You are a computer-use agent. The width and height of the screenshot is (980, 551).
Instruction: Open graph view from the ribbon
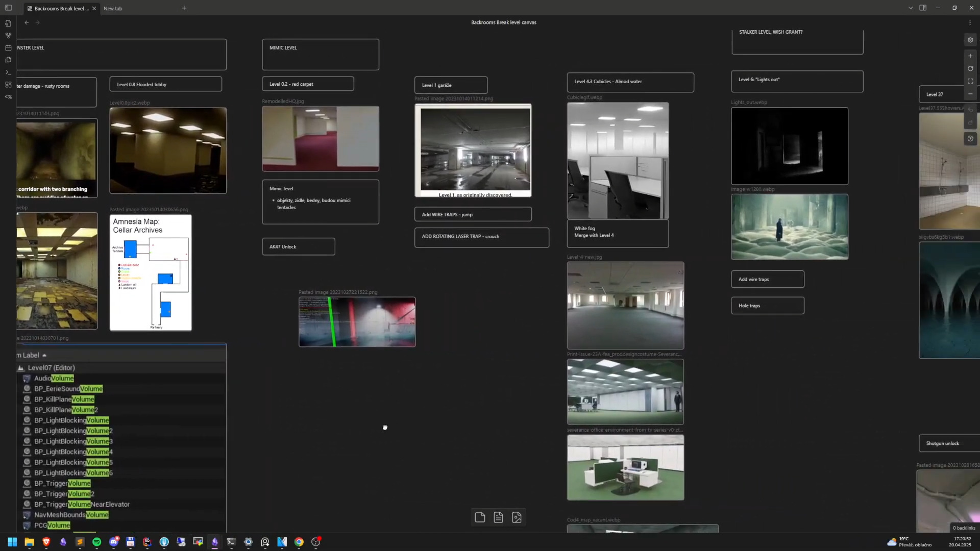[8, 36]
